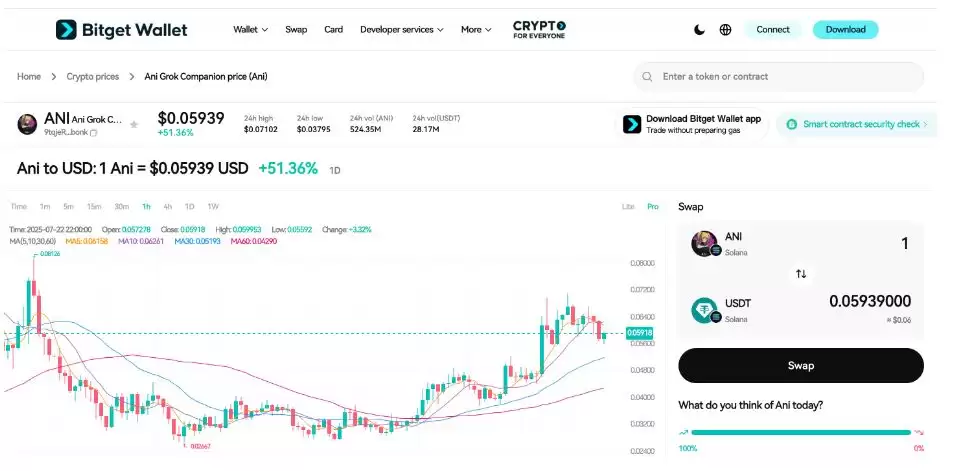Viewport: 959px width, 471px height.
Task: Click the Ani sentiment progress bar
Action: (800, 432)
